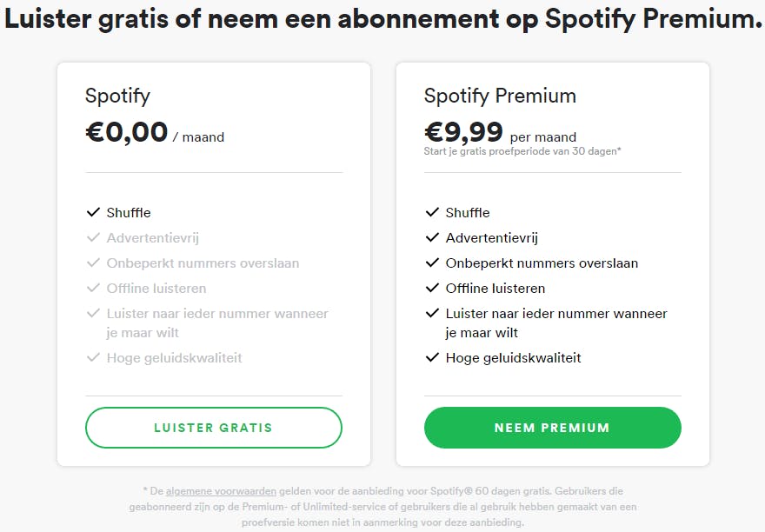Click the Hoge geluidskwaliteit checkmark in Premium

[432, 358]
